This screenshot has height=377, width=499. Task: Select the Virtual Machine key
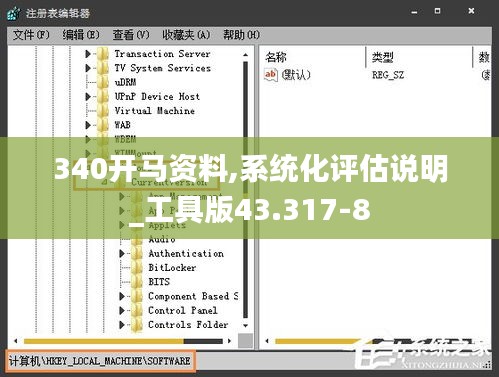pos(155,111)
